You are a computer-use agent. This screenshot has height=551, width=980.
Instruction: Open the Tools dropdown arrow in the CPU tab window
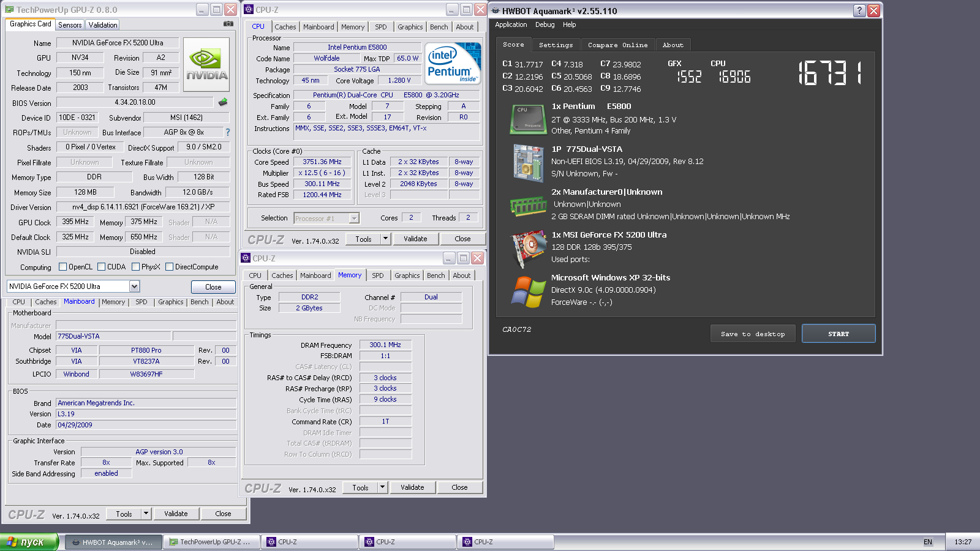point(385,239)
